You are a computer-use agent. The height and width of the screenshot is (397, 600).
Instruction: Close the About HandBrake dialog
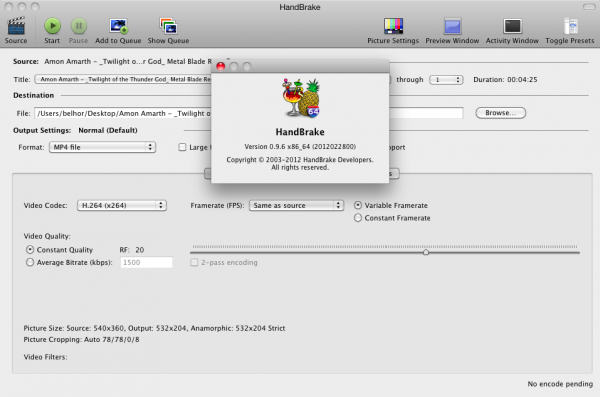pyautogui.click(x=220, y=66)
